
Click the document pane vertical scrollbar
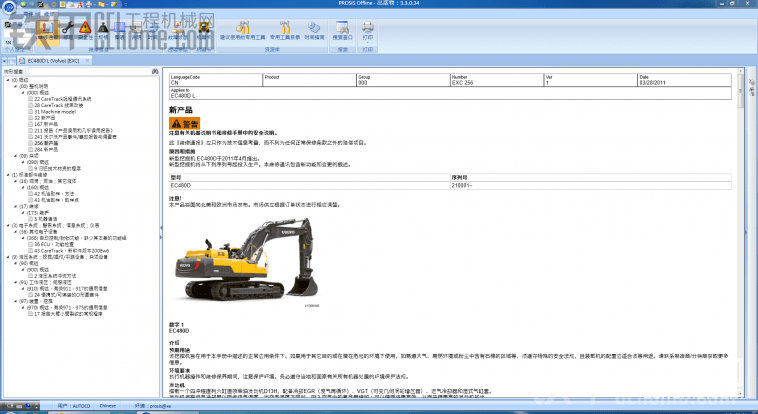pyautogui.click(x=740, y=232)
